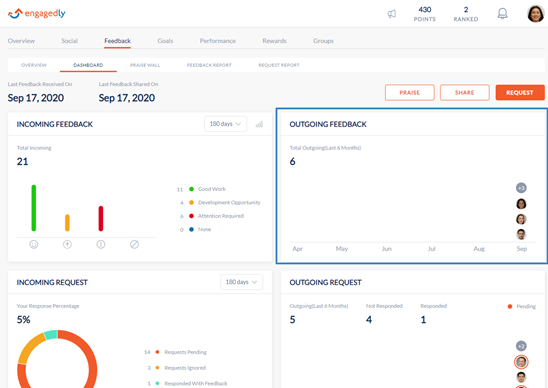This screenshot has height=388, width=548.
Task: Click bottom avatar in Outgoing Feedback chart
Action: (x=521, y=234)
